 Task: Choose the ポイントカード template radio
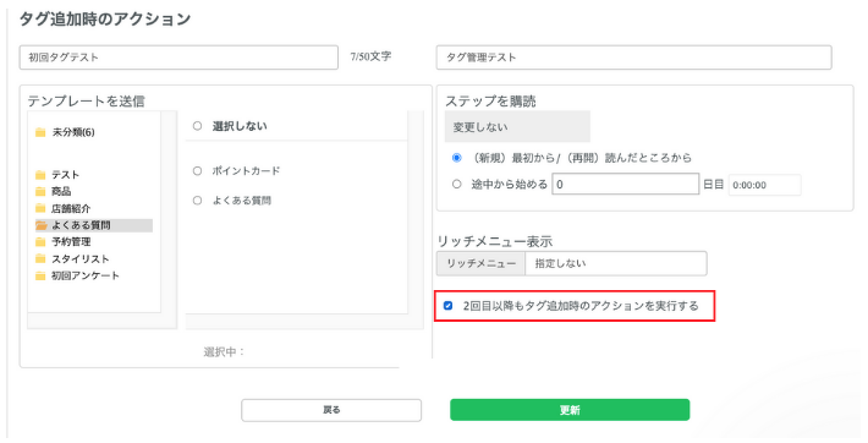click(x=197, y=171)
